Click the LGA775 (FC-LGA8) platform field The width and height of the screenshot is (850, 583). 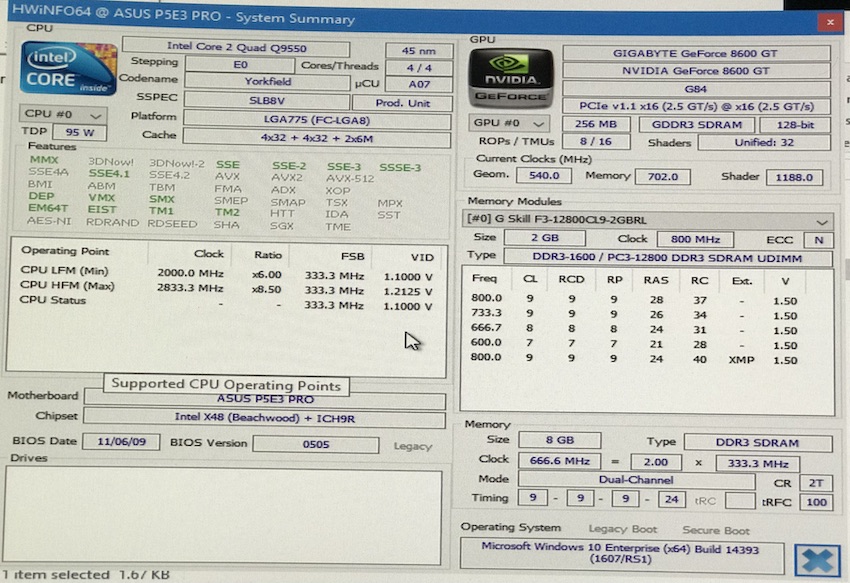click(x=317, y=120)
